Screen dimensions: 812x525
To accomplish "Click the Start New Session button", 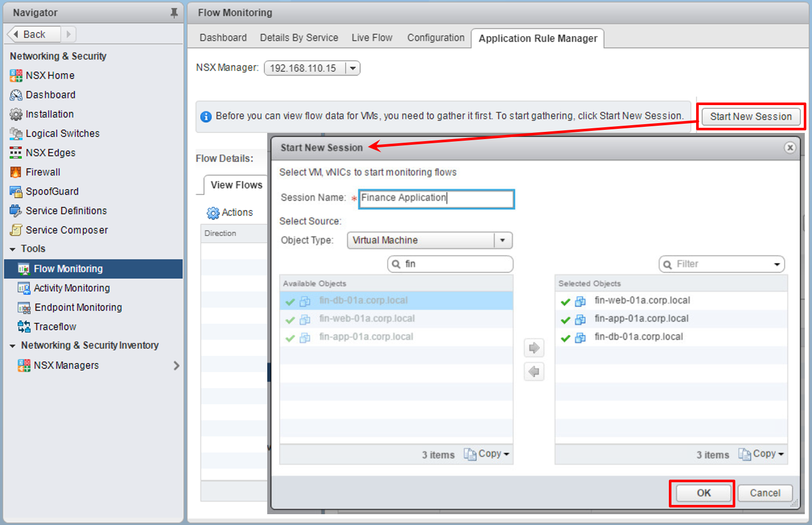I will tap(751, 116).
